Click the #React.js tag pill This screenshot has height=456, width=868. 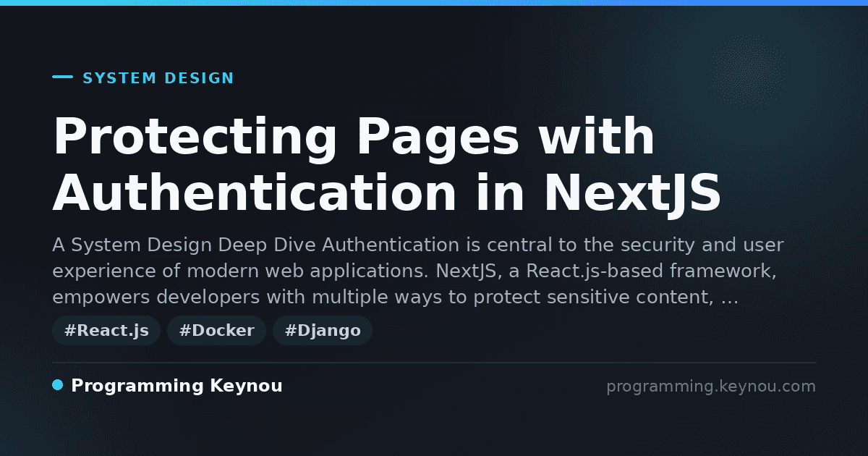pos(106,331)
